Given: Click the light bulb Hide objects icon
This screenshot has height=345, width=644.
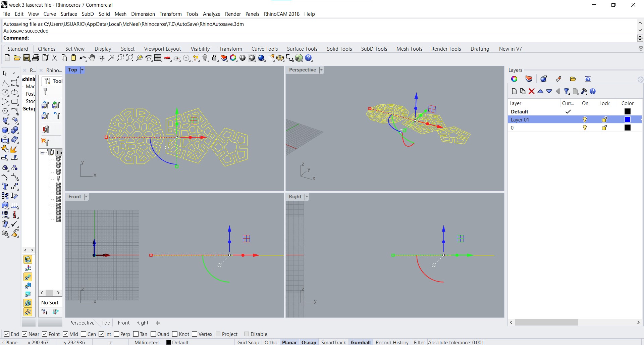Looking at the screenshot, I should (x=205, y=58).
